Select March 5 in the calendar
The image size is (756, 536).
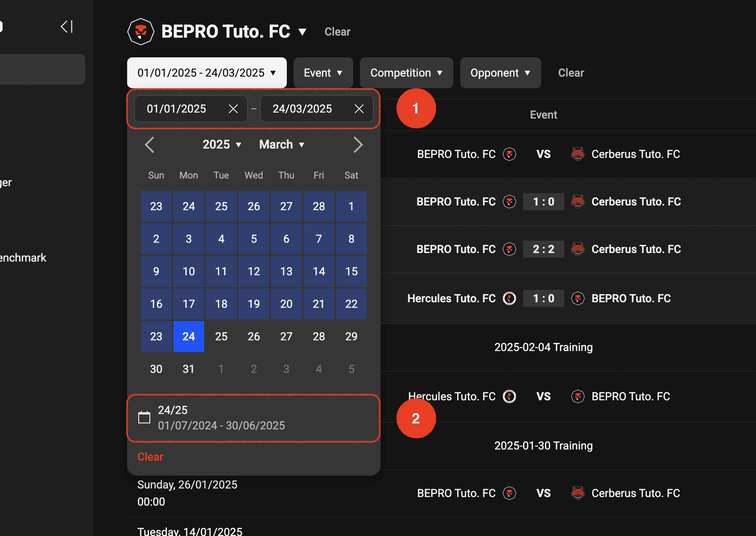point(254,239)
